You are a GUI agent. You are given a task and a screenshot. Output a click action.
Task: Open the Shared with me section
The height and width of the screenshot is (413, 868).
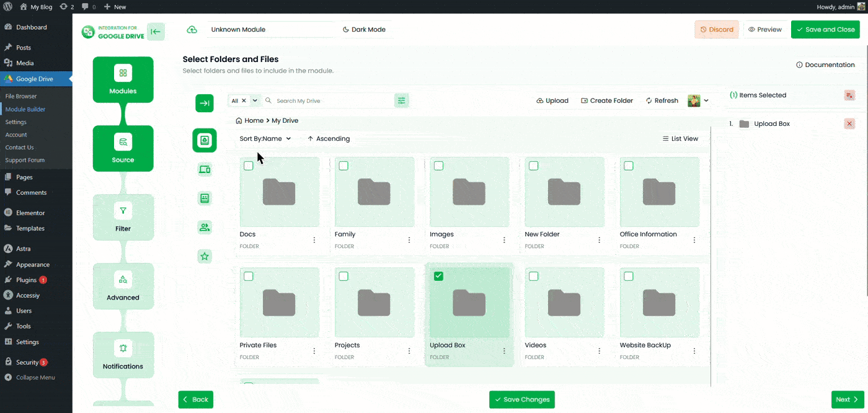(205, 227)
